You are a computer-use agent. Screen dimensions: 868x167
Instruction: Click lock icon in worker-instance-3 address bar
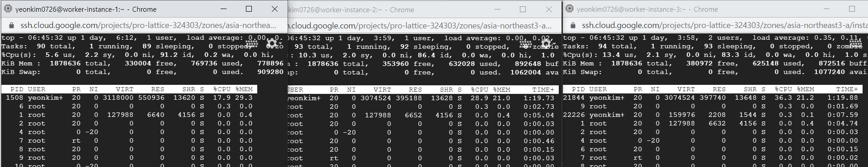pos(573,26)
